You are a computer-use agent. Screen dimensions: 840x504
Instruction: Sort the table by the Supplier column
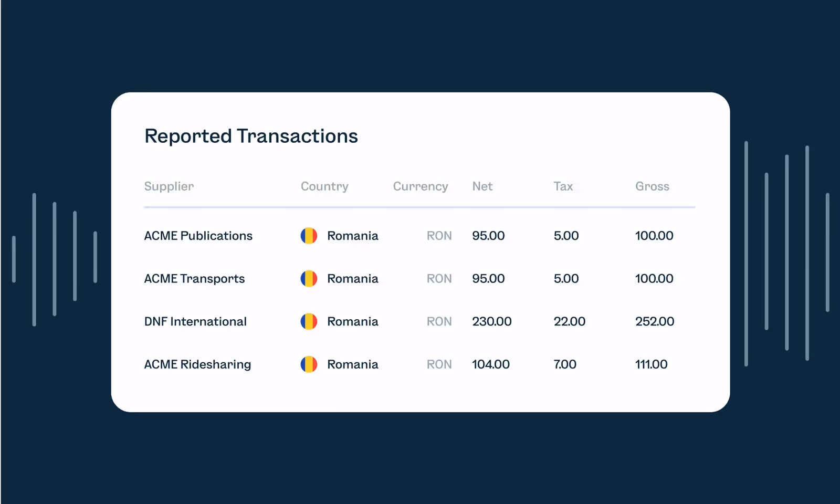coord(169,186)
